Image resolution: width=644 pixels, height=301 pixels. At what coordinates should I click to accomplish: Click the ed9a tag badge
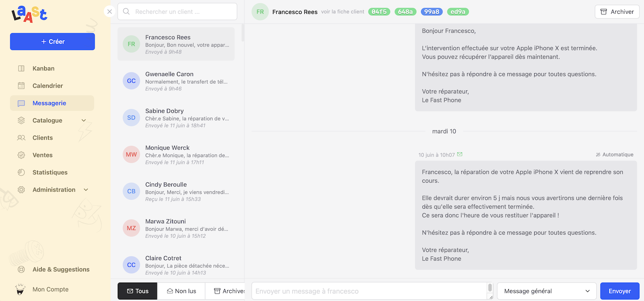tap(458, 12)
